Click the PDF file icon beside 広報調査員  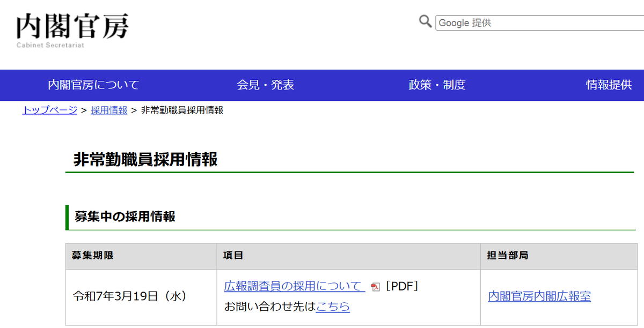tap(376, 287)
